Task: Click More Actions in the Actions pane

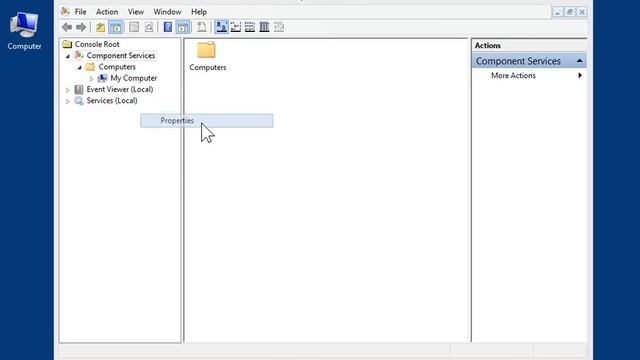Action: (x=513, y=76)
